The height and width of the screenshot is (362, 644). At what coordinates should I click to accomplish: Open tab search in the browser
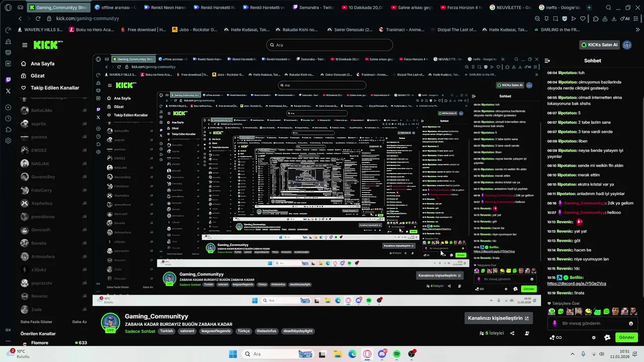[x=608, y=8]
